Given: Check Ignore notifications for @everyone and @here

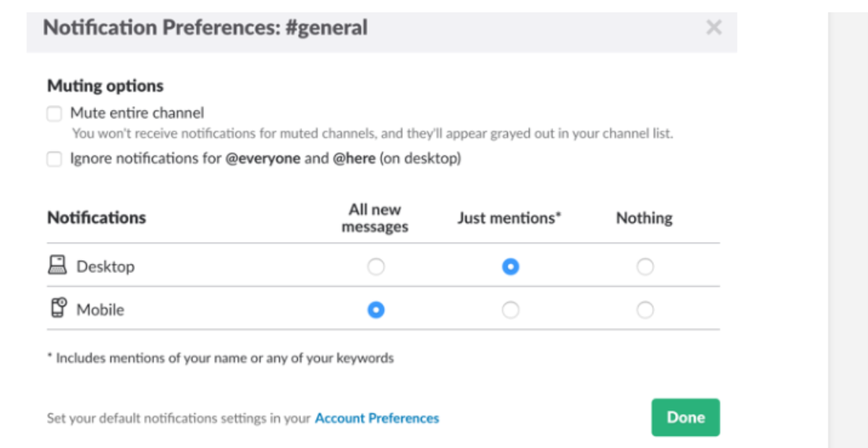Looking at the screenshot, I should coord(54,159).
